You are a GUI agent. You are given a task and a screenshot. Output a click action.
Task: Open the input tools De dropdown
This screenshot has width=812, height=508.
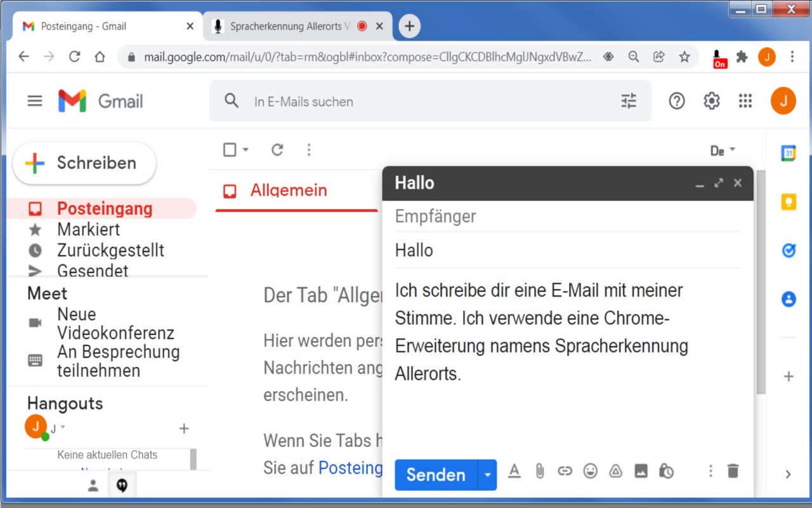[x=723, y=150]
